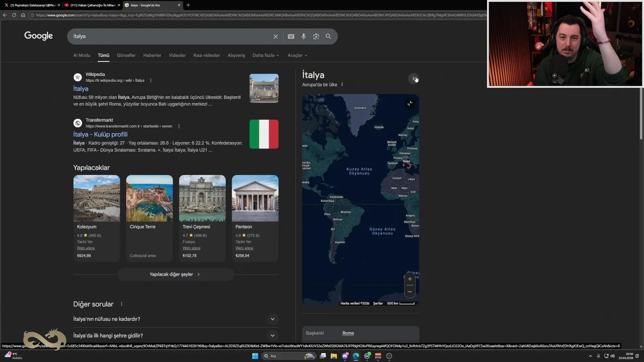644x362 pixels.
Task: Search by image with Google Lens icon
Action: tap(316, 36)
